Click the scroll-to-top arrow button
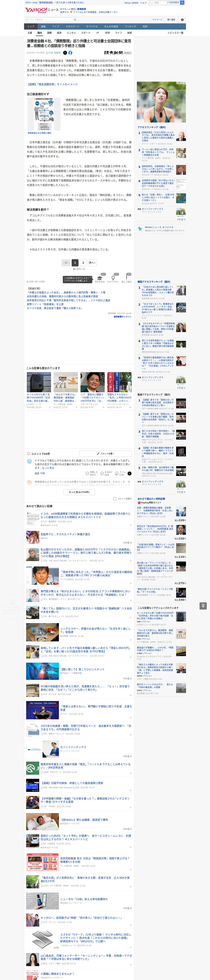This screenshot has height=980, width=210. 203,606
